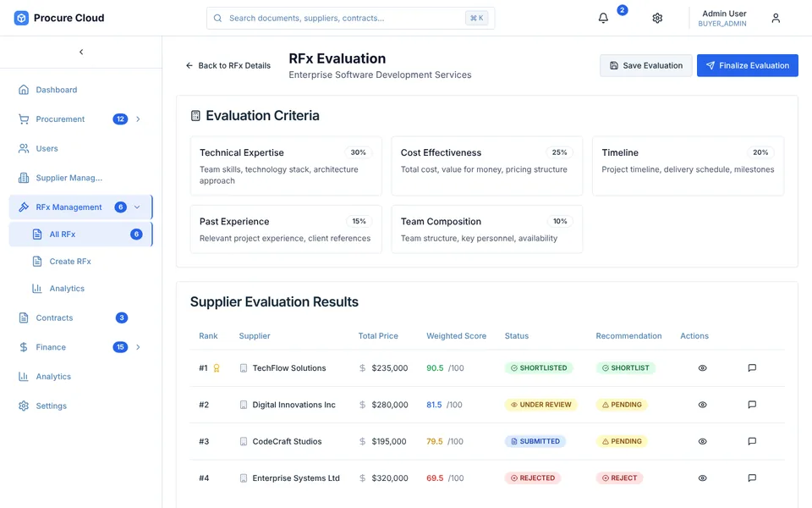Click the Evaluation Criteria calculator icon
Screen dimensions: 812x508
point(195,116)
